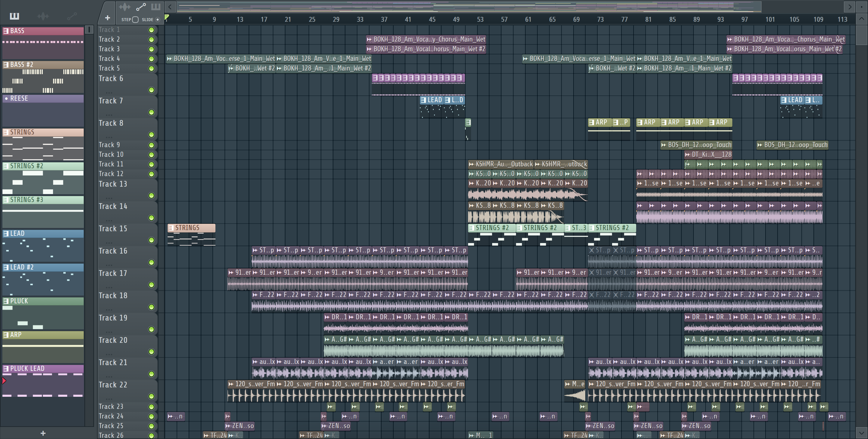
Task: Open menu of first LEAD clip on Track 7
Action: pos(423,100)
